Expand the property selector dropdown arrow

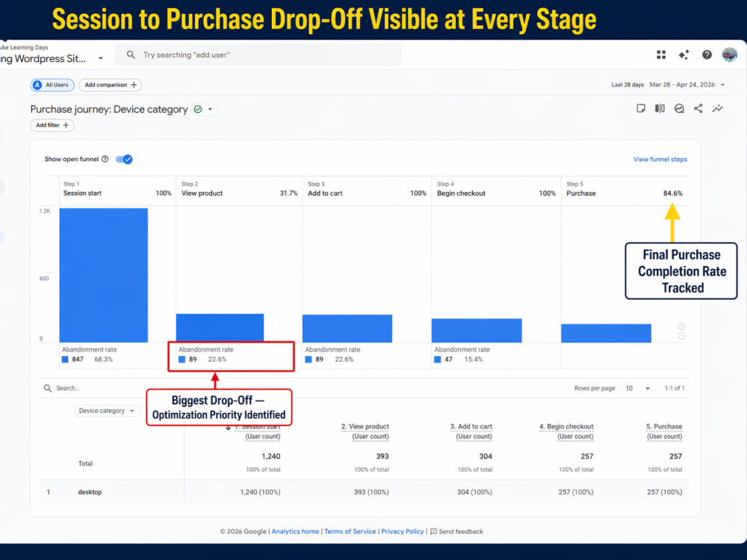(101, 58)
